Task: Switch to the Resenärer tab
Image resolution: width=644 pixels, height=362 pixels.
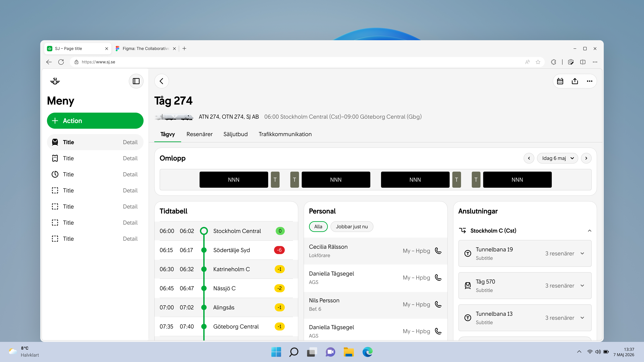Action: [200, 134]
